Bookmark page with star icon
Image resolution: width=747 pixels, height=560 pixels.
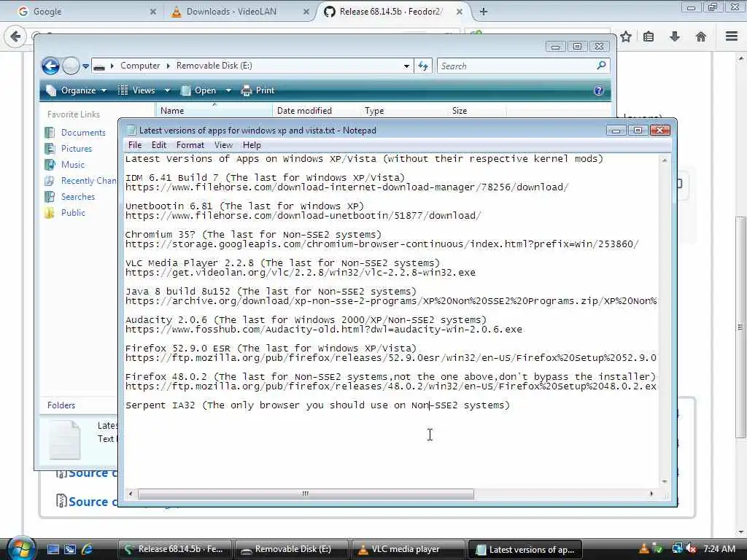(625, 36)
